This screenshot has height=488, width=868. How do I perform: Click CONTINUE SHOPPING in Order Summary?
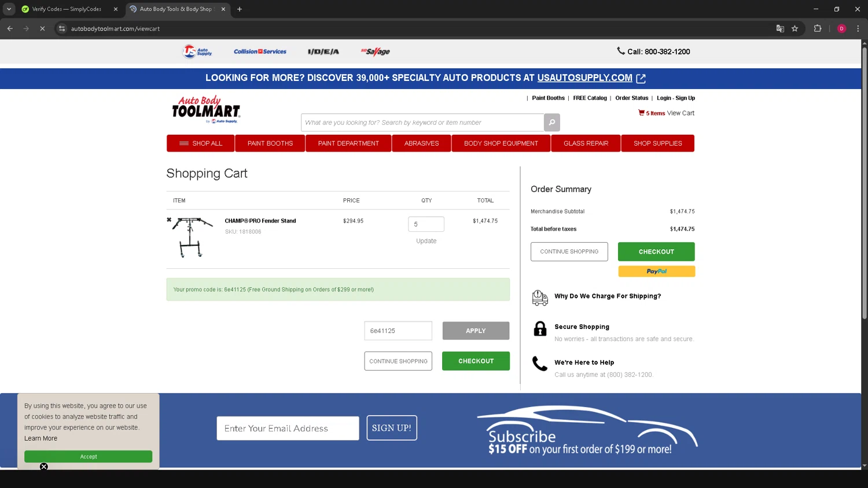(x=569, y=252)
